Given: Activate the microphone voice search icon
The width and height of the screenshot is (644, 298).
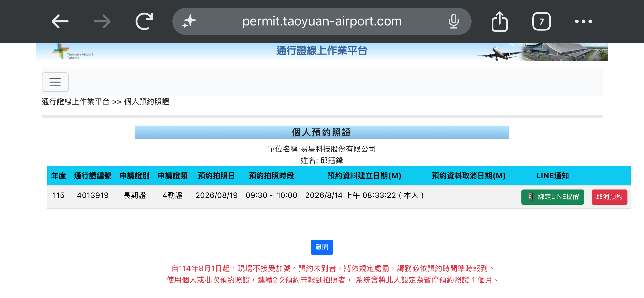Looking at the screenshot, I should coord(453,21).
